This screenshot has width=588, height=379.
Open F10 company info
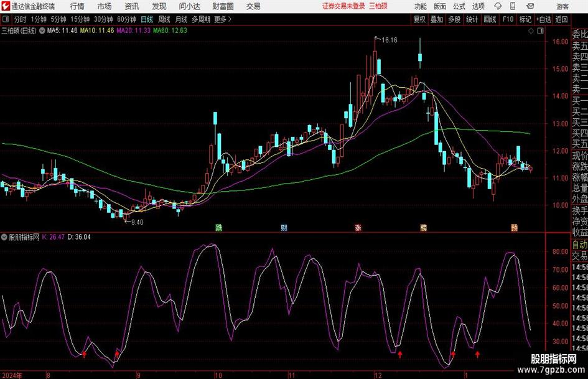(508, 19)
